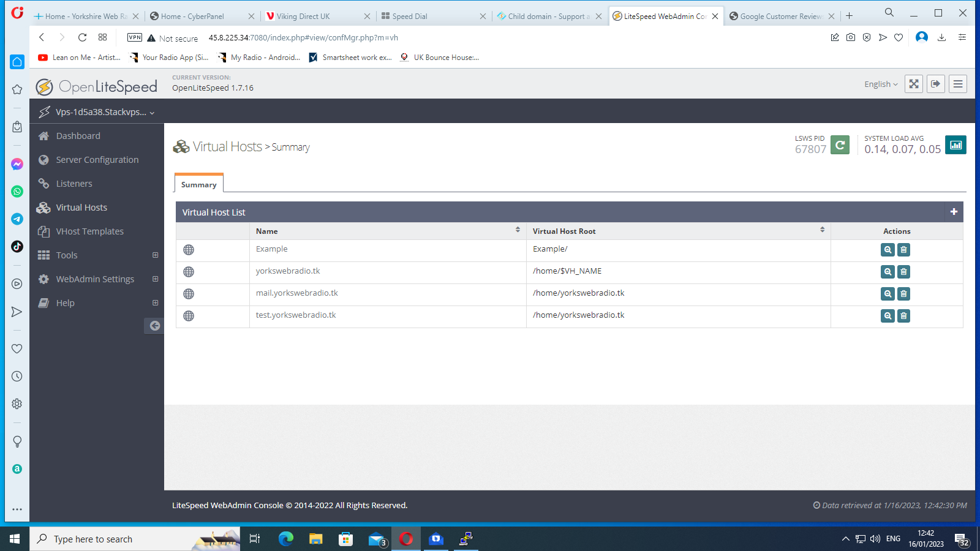
Task: Reload the current page
Action: point(82,37)
